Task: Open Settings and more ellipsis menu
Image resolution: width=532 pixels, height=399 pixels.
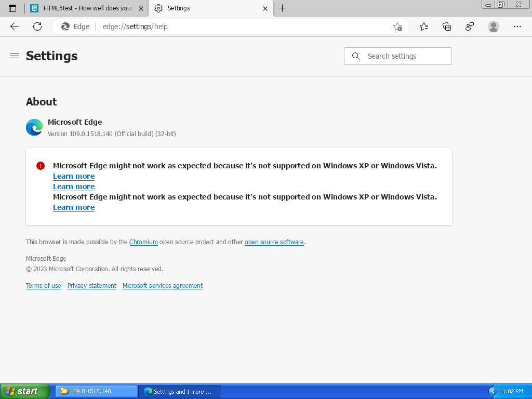Action: 517,26
